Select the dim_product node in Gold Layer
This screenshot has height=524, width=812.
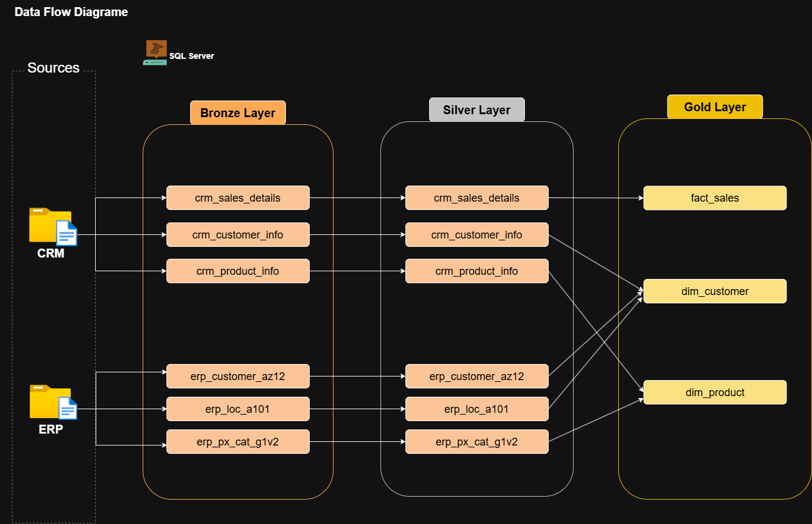(715, 392)
